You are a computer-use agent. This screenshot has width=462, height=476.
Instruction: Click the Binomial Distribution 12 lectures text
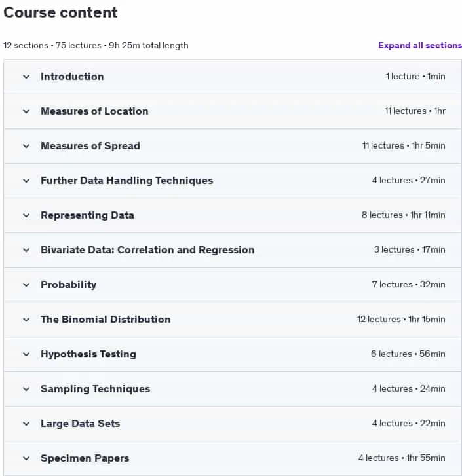pyautogui.click(x=379, y=319)
